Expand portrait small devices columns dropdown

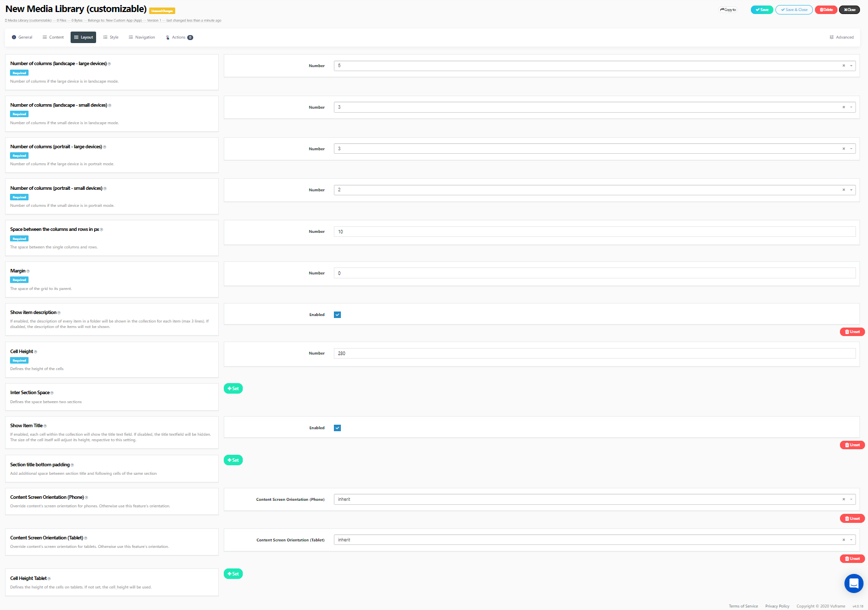[x=851, y=190]
